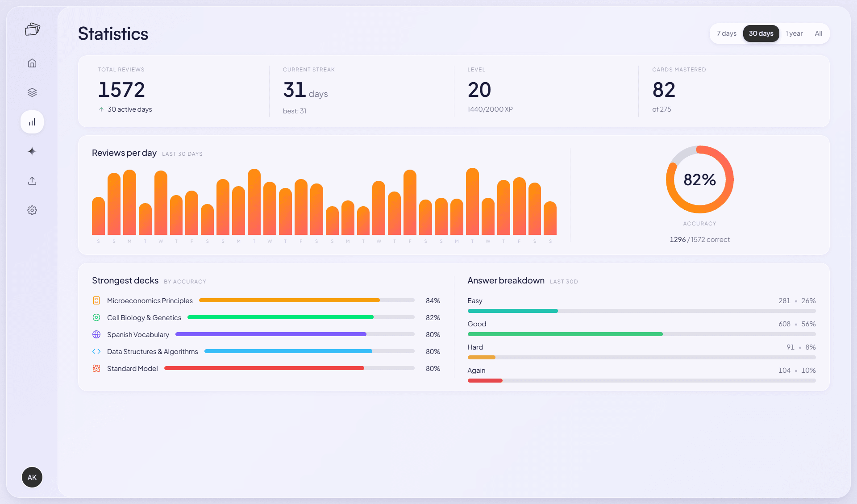Click the 82% Cell Biology accuracy value

coord(433,317)
